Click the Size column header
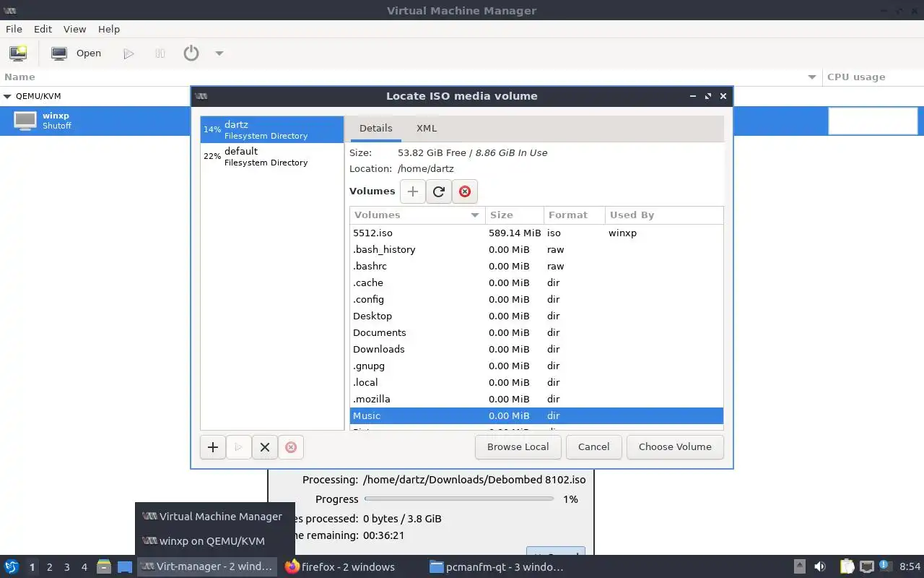Image resolution: width=924 pixels, height=578 pixels. coord(514,215)
